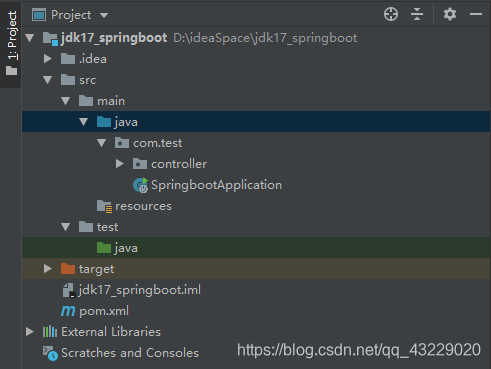Select the main tree row label
Viewport: 491px width, 369px height.
coord(111,101)
